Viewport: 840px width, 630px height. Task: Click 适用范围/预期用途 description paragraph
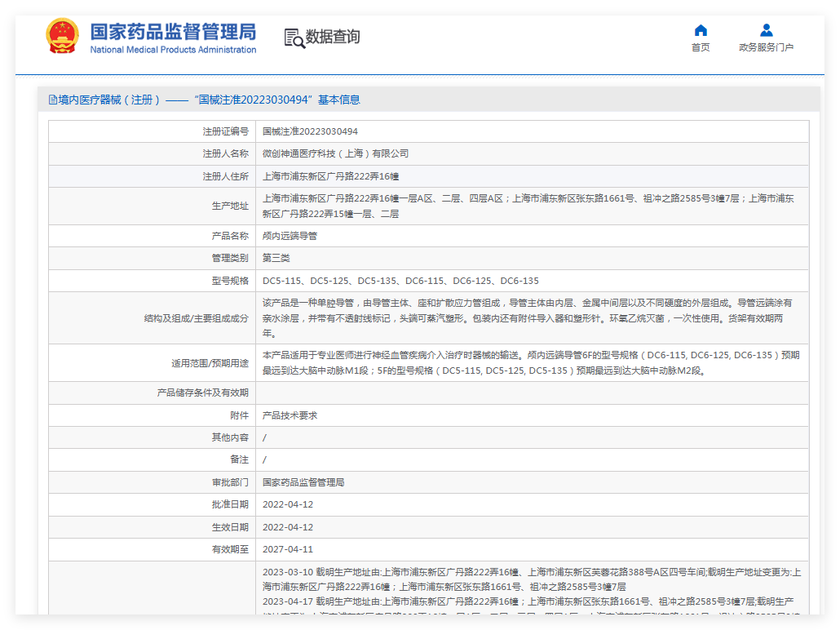pos(532,363)
